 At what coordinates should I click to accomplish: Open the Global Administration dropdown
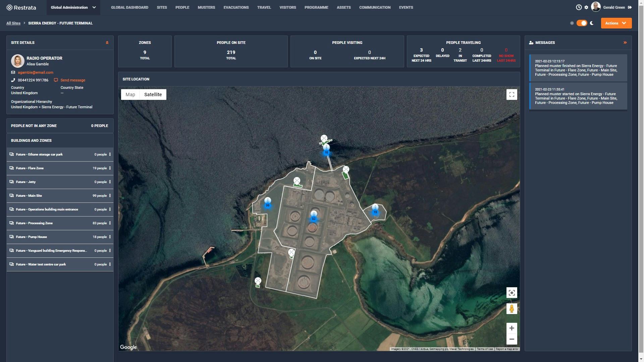coord(73,7)
